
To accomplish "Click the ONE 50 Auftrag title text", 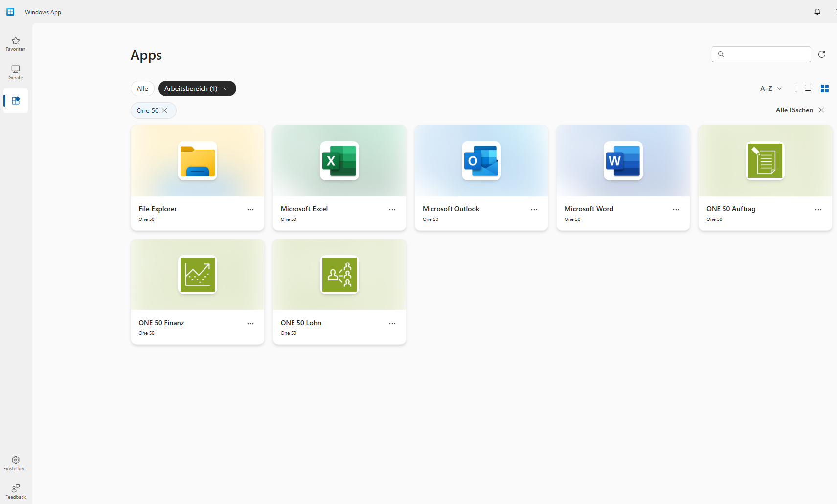I will click(731, 209).
